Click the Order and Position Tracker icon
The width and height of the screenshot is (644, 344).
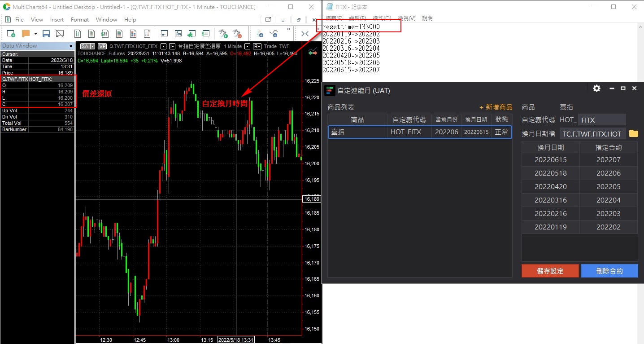205,34
